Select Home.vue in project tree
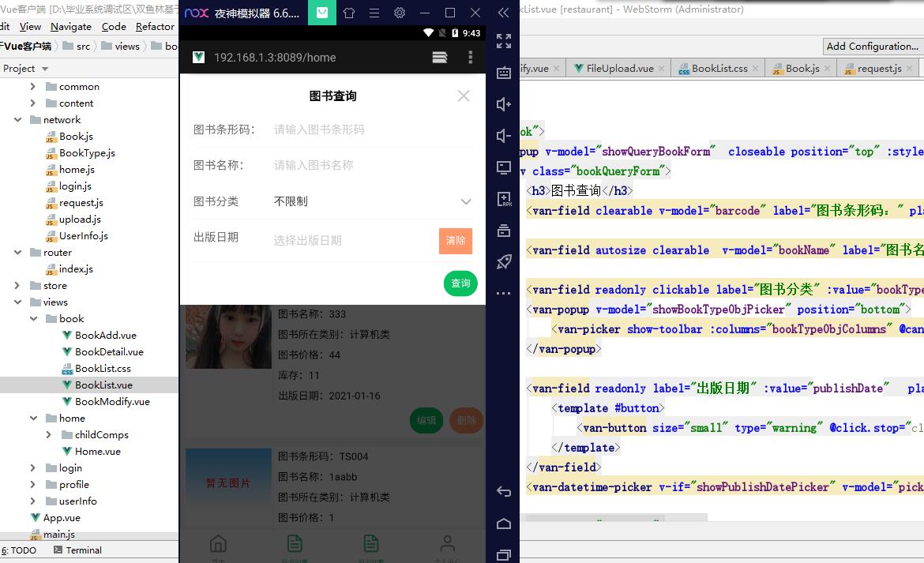This screenshot has width=924, height=563. tap(92, 452)
